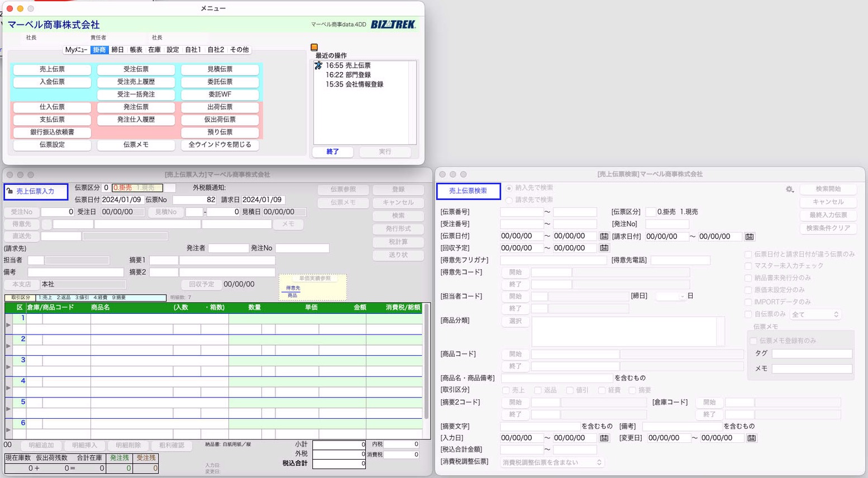The width and height of the screenshot is (868, 478).
Task: Click the running-person icon beside 16:55 売上伝票
Action: [x=318, y=65]
